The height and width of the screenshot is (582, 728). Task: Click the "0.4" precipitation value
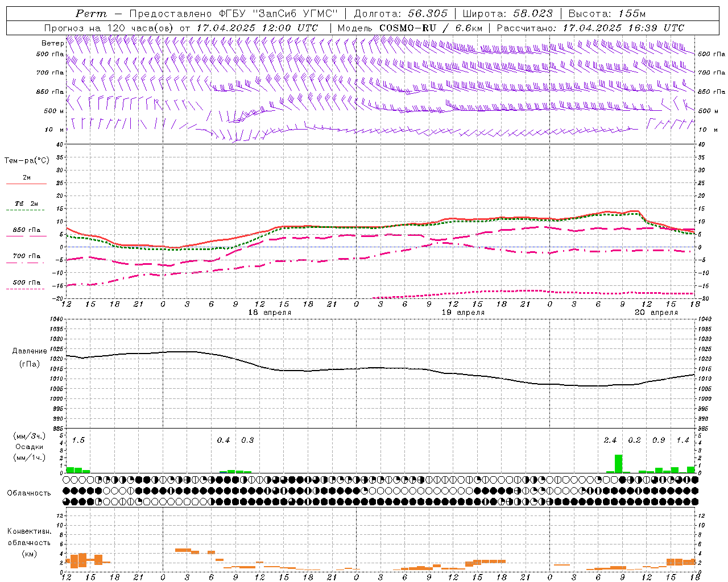tap(224, 440)
